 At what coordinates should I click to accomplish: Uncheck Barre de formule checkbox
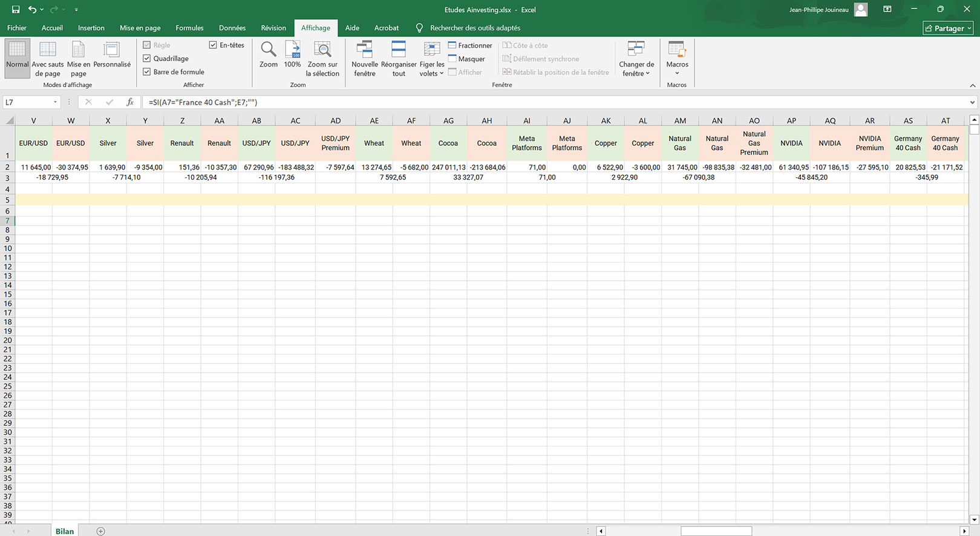pos(147,72)
